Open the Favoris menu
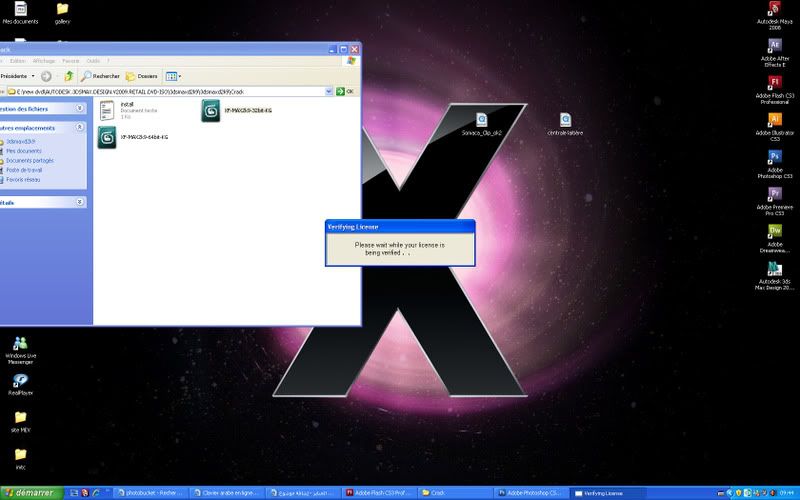800x500 pixels. click(70, 61)
